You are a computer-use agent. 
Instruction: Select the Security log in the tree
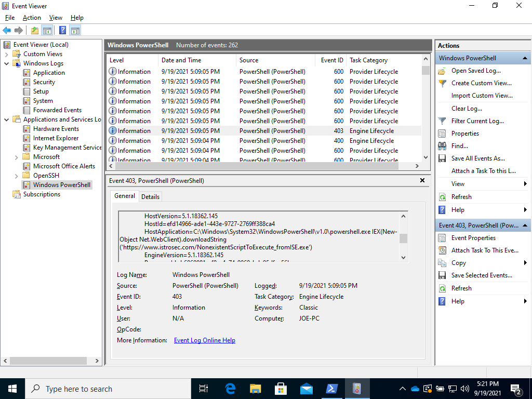tap(44, 82)
